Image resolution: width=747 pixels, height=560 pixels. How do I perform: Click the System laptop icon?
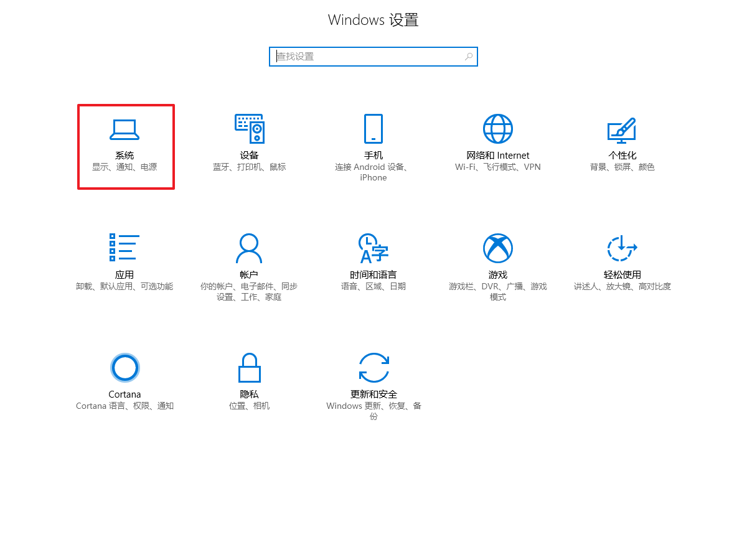click(x=125, y=129)
